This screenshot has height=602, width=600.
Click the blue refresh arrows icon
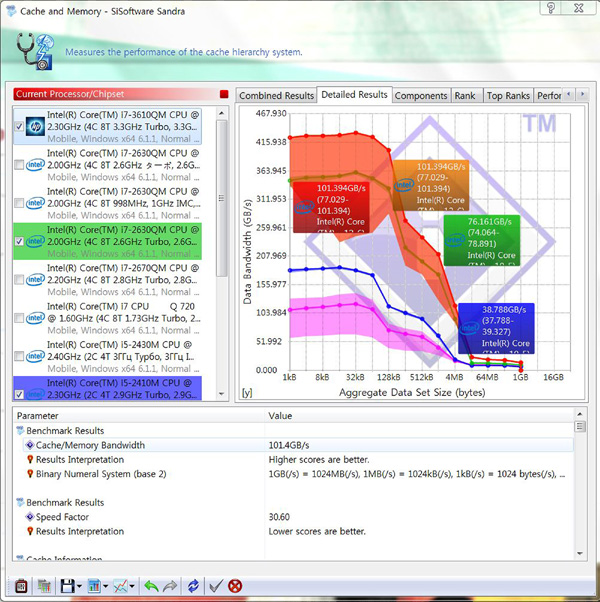coord(193,586)
